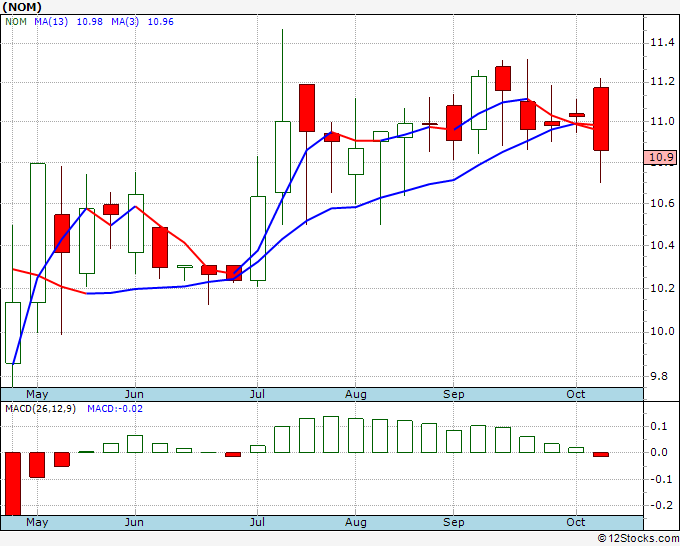Click the Oct marker on MACD timeline
Screen dimensions: 680x546
point(576,522)
